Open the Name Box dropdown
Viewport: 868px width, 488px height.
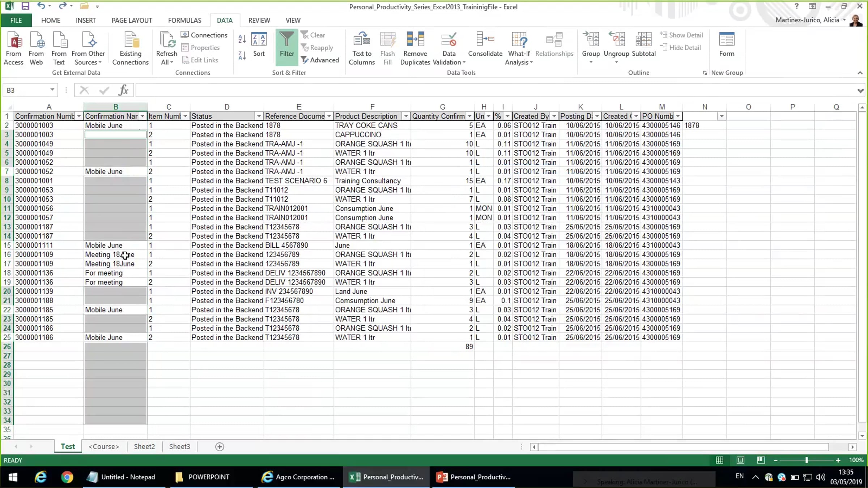[52, 90]
